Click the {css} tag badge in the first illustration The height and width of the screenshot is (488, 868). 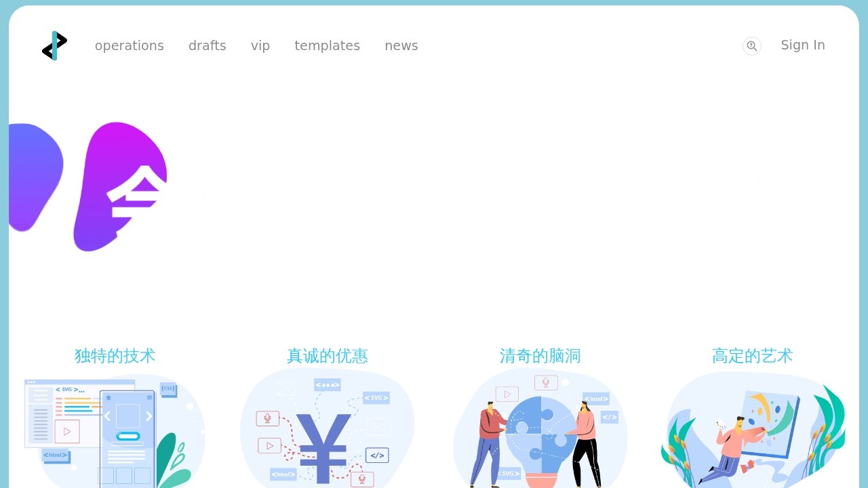[168, 389]
